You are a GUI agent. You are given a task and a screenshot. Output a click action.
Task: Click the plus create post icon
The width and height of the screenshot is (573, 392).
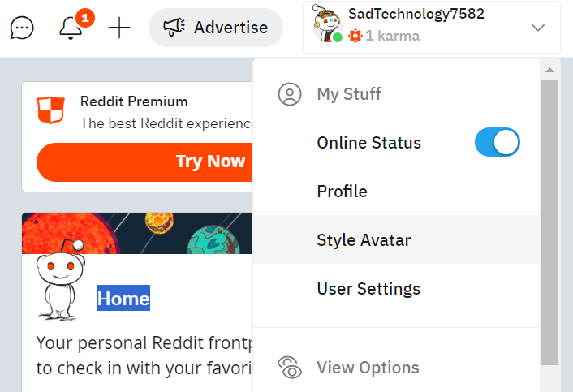click(119, 28)
